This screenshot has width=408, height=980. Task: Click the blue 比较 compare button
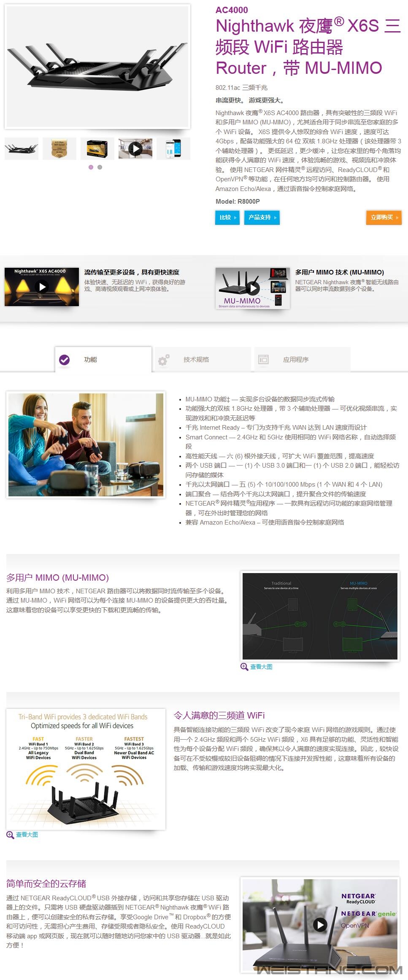(x=227, y=218)
